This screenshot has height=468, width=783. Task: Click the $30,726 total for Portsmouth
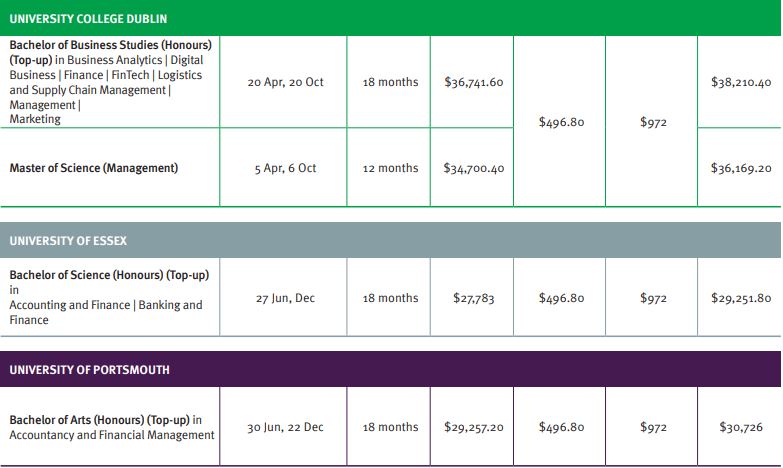[x=741, y=427]
